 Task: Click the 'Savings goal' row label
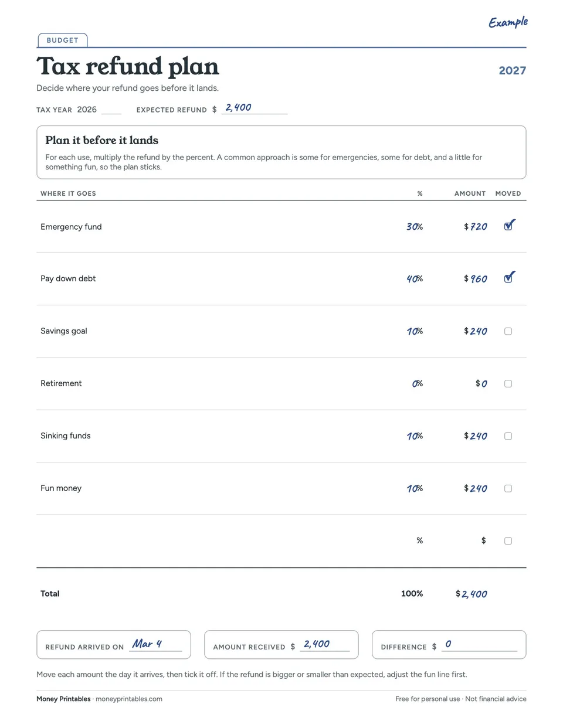click(x=64, y=331)
